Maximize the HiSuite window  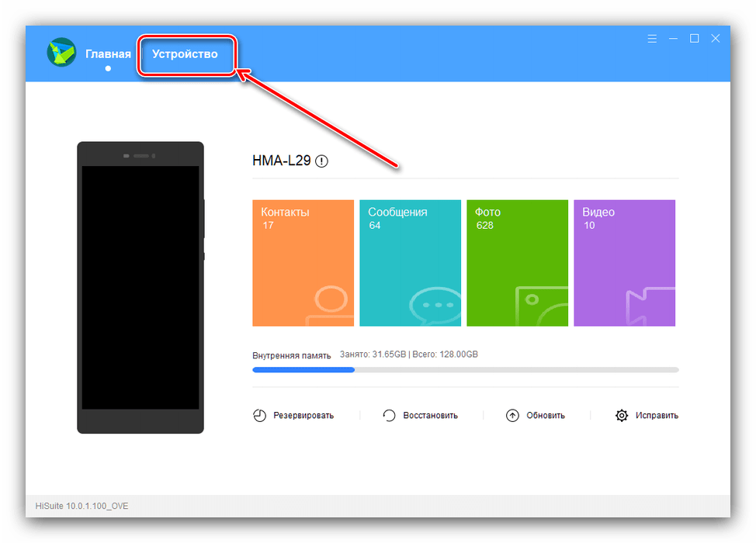[695, 38]
